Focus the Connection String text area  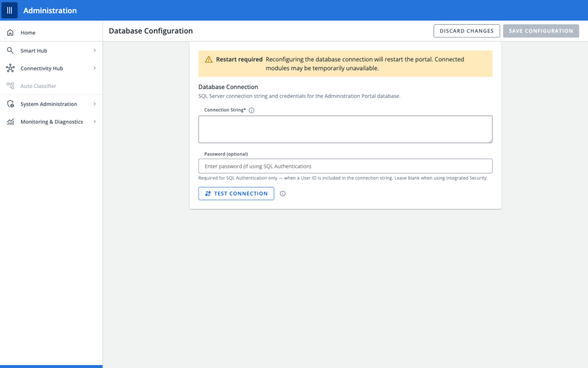[x=345, y=129]
